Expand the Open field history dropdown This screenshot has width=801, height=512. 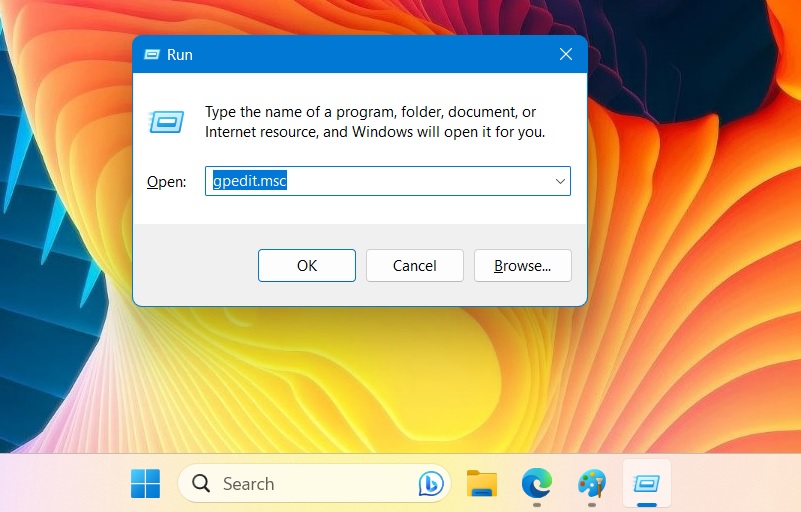point(560,181)
